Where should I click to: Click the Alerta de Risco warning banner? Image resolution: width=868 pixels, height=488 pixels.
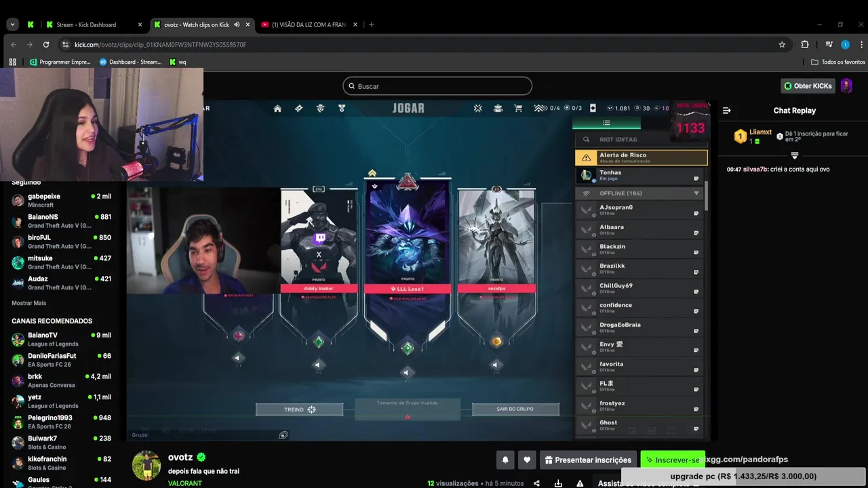coord(641,157)
